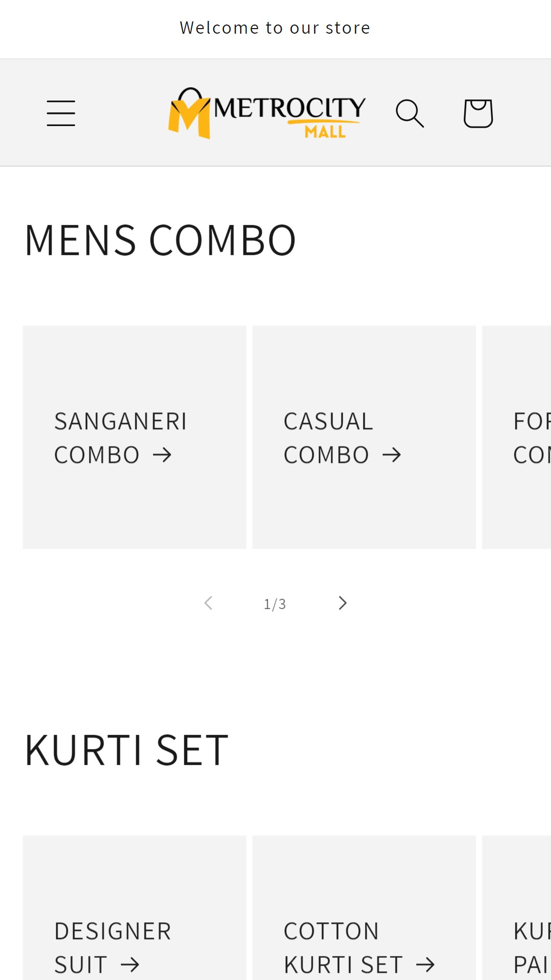Click the Welcome to our store announcement
The image size is (551, 980).
pyautogui.click(x=275, y=28)
